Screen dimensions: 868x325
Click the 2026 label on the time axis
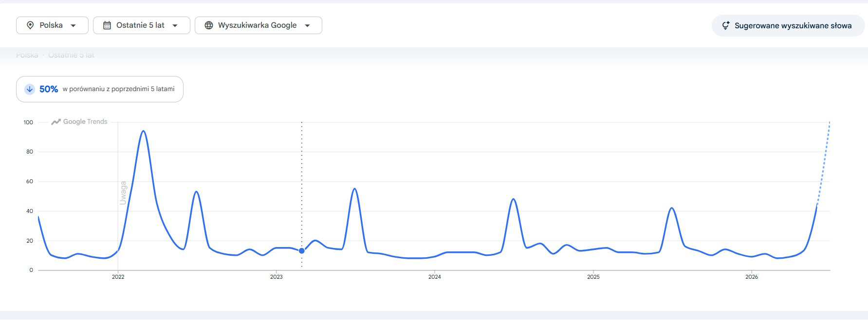(x=752, y=277)
